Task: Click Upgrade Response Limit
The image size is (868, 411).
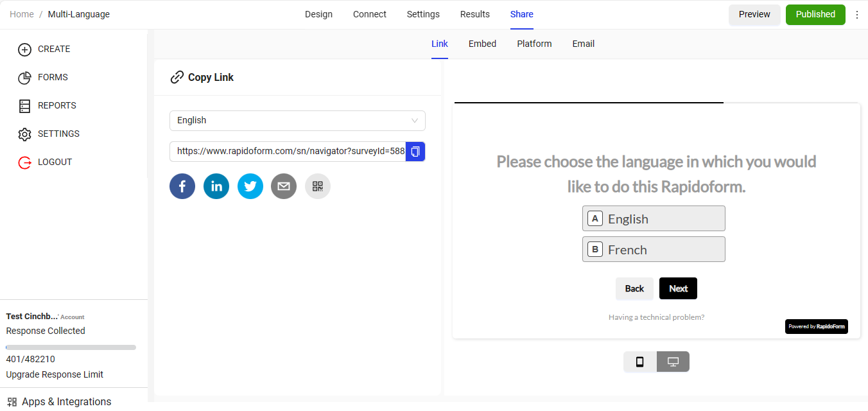Action: click(55, 374)
